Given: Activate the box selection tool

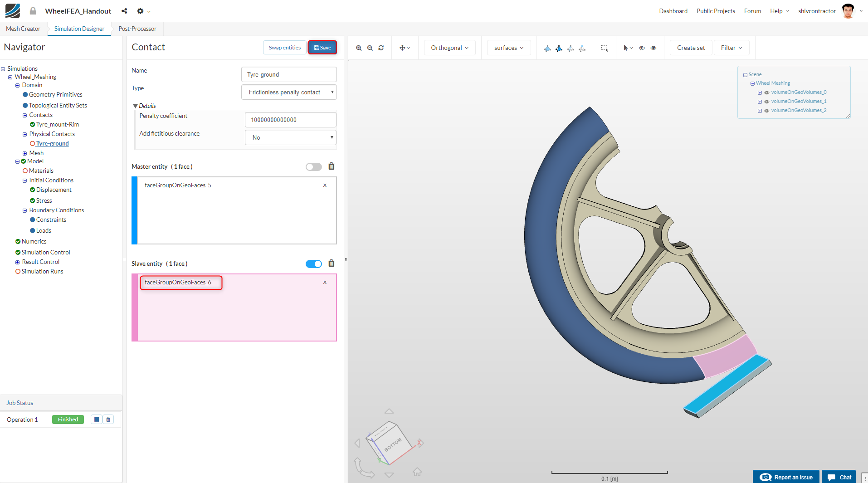Looking at the screenshot, I should (x=604, y=48).
